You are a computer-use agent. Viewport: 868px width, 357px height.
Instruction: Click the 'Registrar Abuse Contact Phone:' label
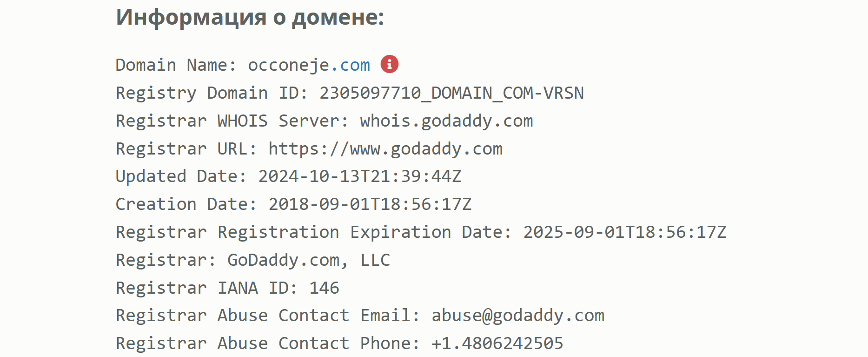tap(268, 344)
